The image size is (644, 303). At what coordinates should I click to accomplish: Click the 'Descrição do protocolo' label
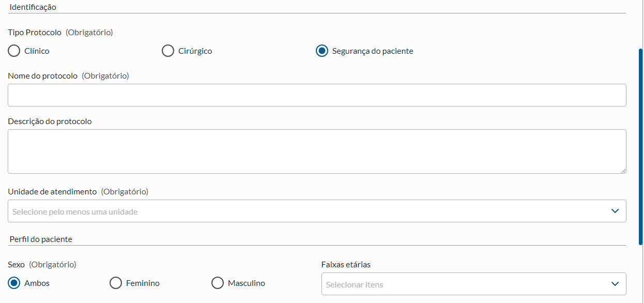[50, 122]
